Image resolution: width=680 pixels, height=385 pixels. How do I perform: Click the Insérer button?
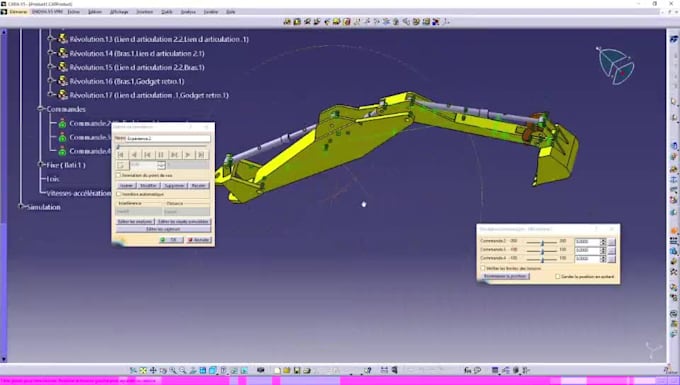coord(126,186)
